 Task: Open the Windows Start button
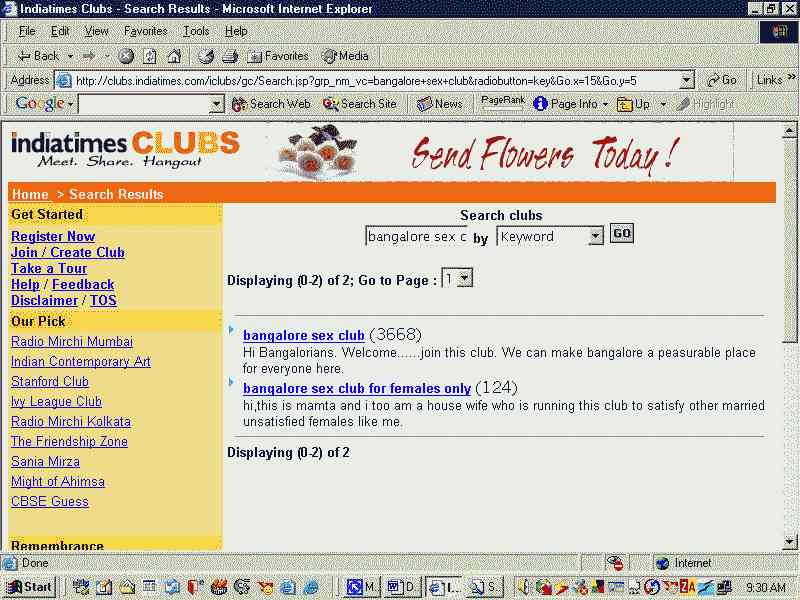tap(29, 587)
